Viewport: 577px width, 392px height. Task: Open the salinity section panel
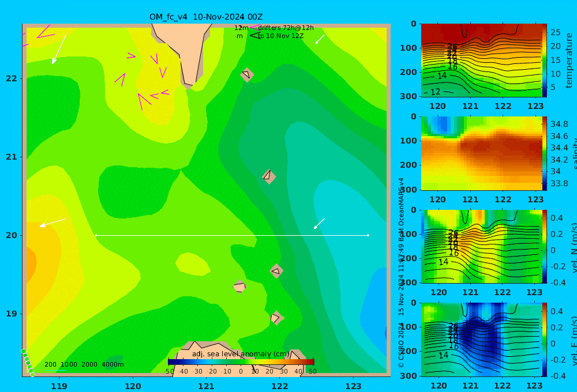point(481,153)
